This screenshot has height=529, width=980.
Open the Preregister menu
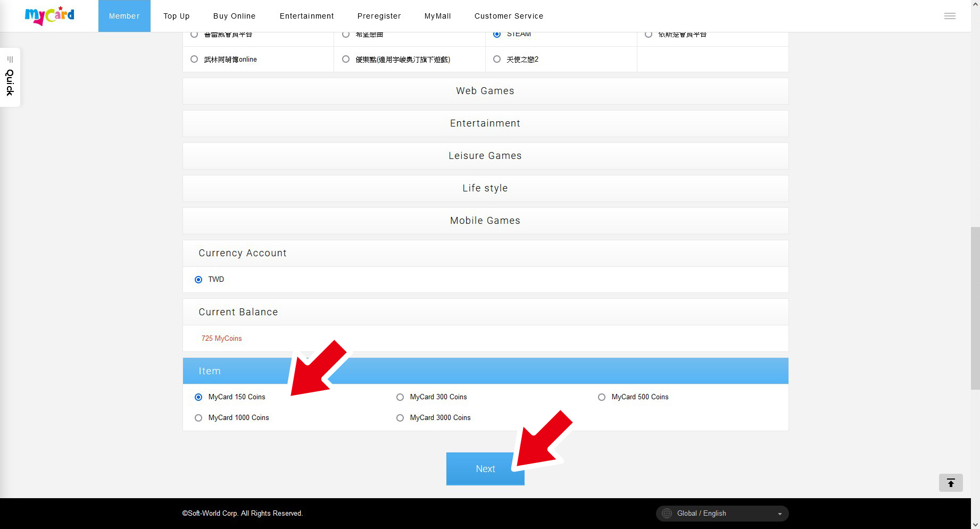click(379, 16)
